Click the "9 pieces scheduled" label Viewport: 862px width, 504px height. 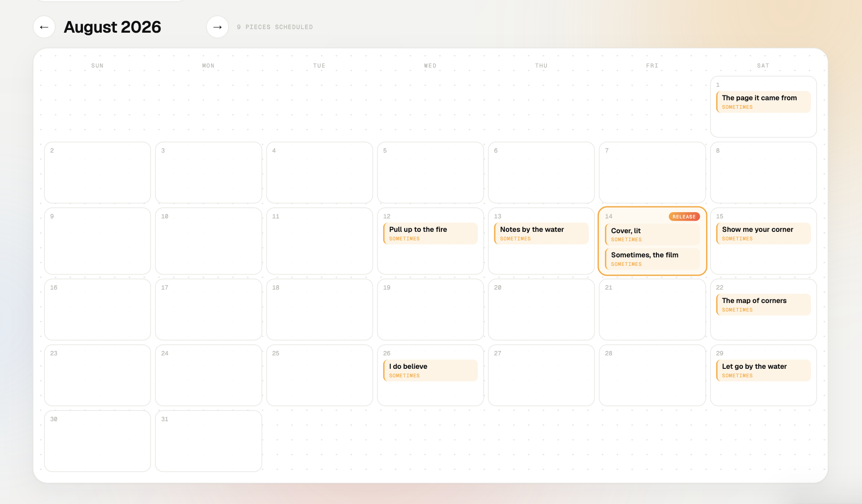[x=275, y=27]
